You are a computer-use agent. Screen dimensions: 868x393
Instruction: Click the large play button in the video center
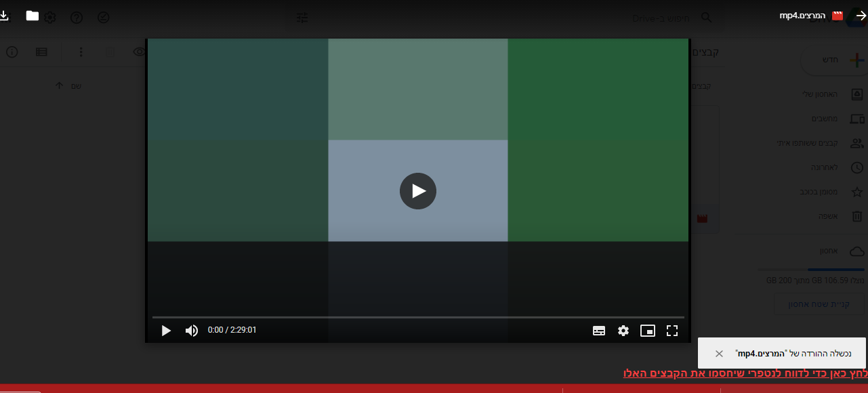[417, 191]
